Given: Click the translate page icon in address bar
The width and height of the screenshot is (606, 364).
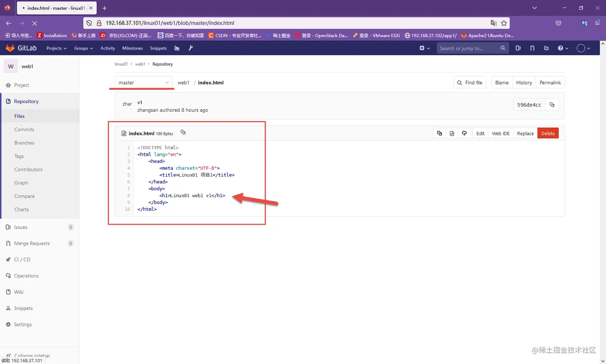Looking at the screenshot, I should (x=494, y=23).
